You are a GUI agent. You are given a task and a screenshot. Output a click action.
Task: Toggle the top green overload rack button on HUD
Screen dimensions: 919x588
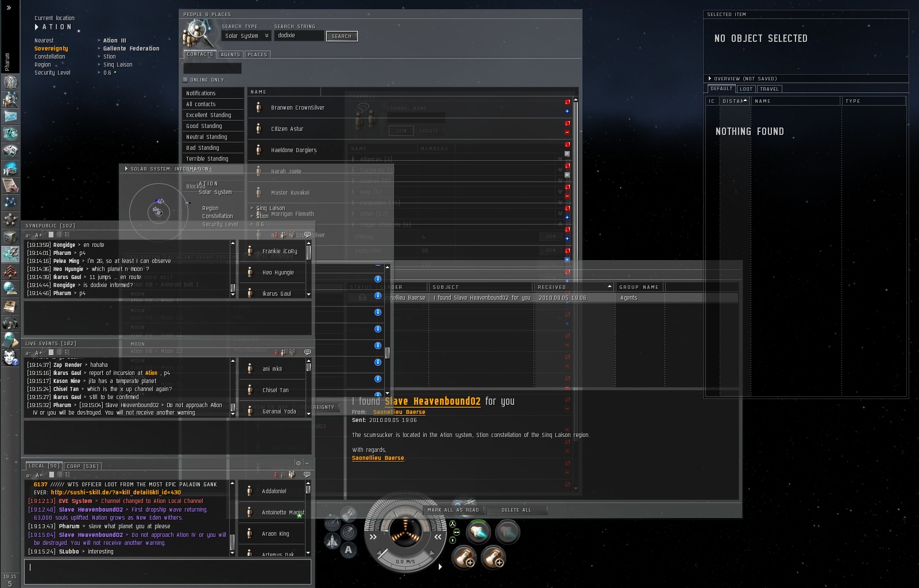[453, 524]
